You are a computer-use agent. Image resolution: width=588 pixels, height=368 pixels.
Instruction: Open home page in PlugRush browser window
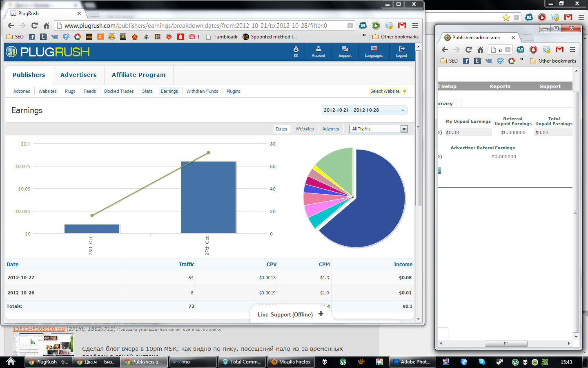(x=46, y=25)
